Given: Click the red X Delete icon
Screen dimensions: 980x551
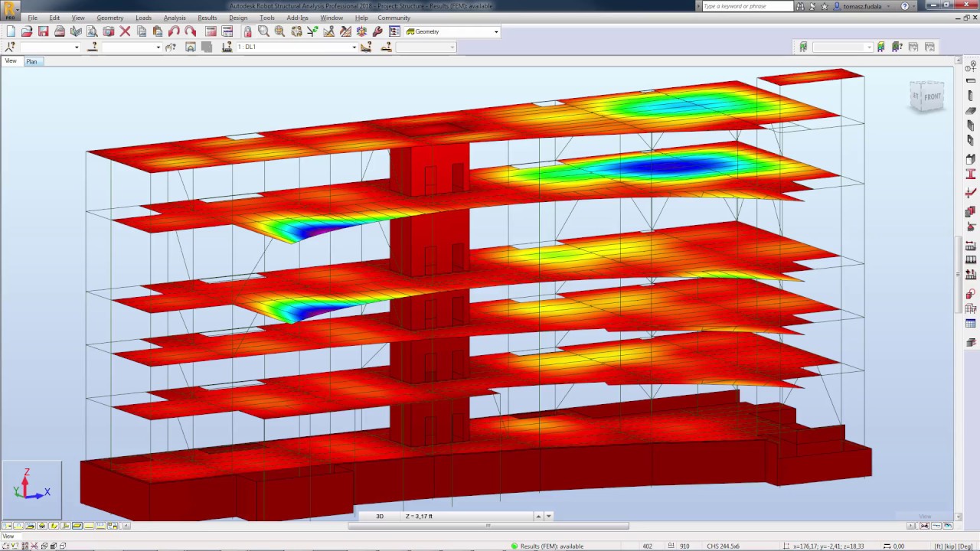Looking at the screenshot, I should pos(125,31).
